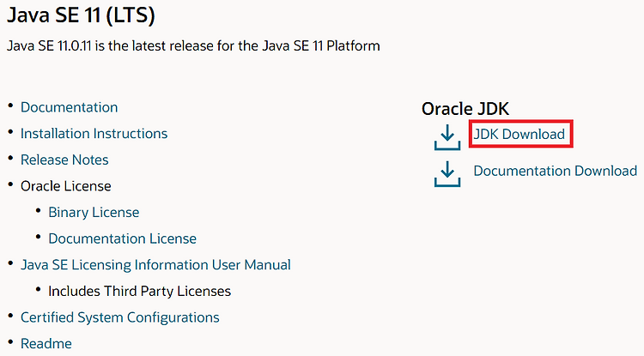View the Release Notes link
This screenshot has width=644, height=356.
click(x=64, y=160)
